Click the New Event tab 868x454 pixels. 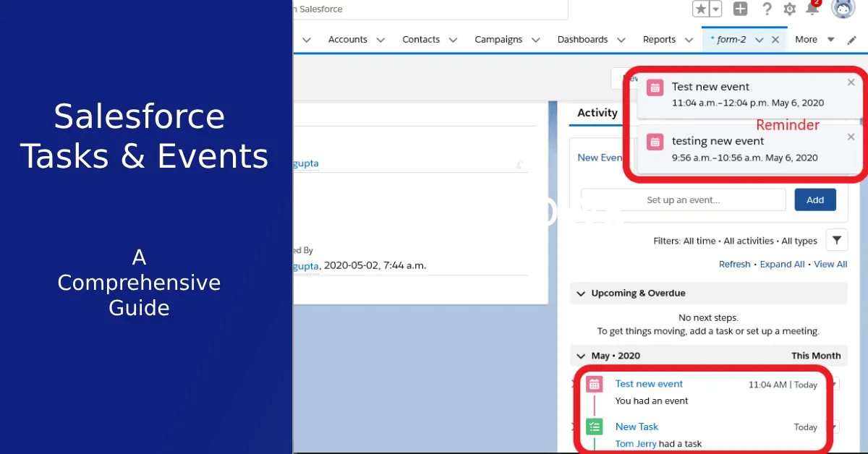[x=600, y=158]
